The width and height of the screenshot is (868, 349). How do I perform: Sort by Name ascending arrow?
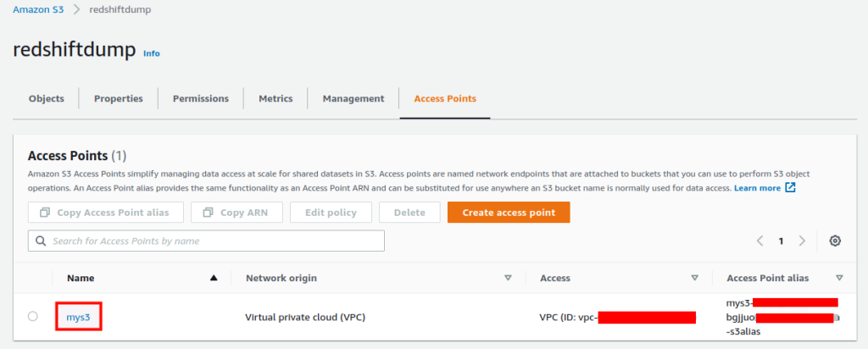tap(214, 278)
